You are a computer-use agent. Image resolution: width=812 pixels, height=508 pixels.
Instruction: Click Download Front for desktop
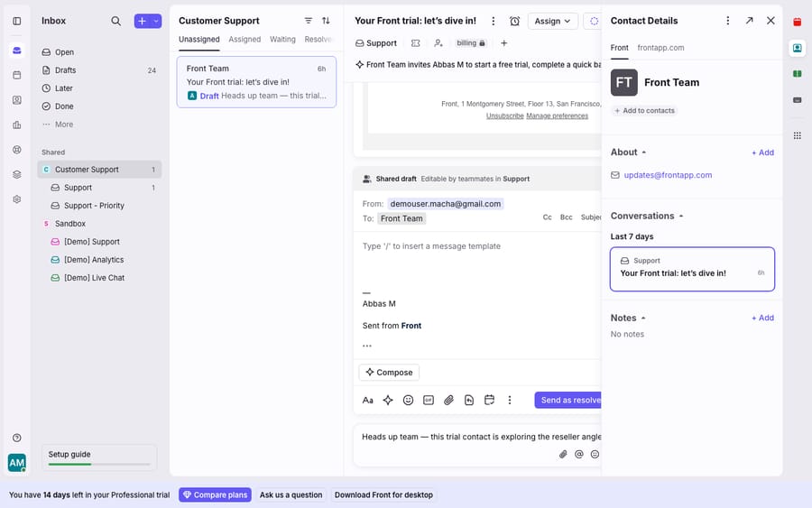(383, 495)
